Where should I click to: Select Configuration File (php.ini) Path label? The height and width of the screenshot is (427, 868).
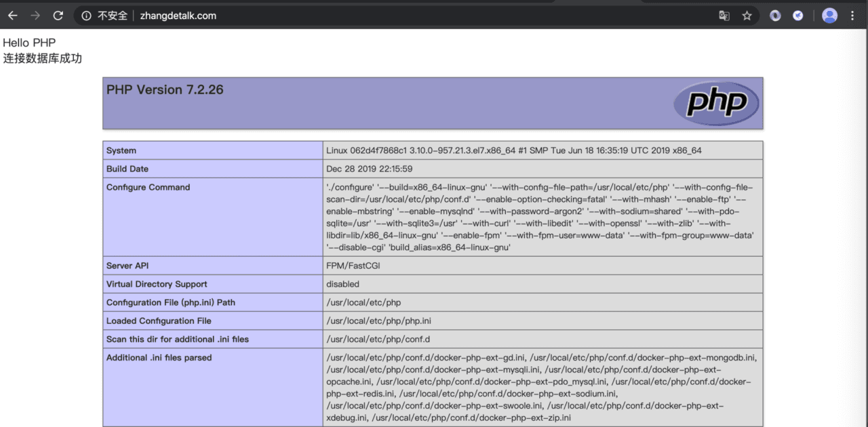171,302
